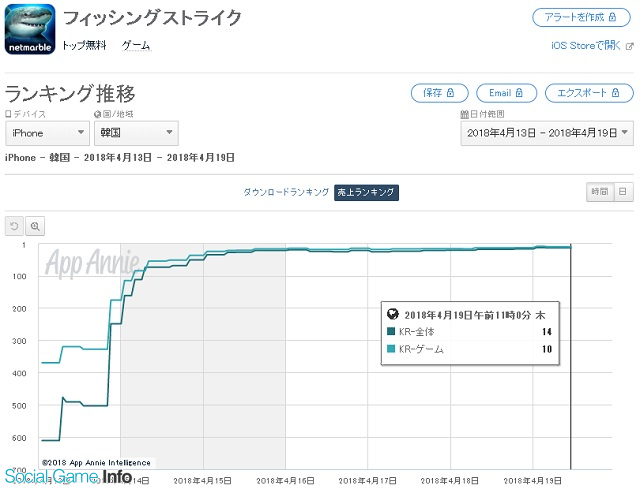Switch granularity to 日 (daily)
Image resolution: width=640 pixels, height=489 pixels.
pyautogui.click(x=621, y=192)
